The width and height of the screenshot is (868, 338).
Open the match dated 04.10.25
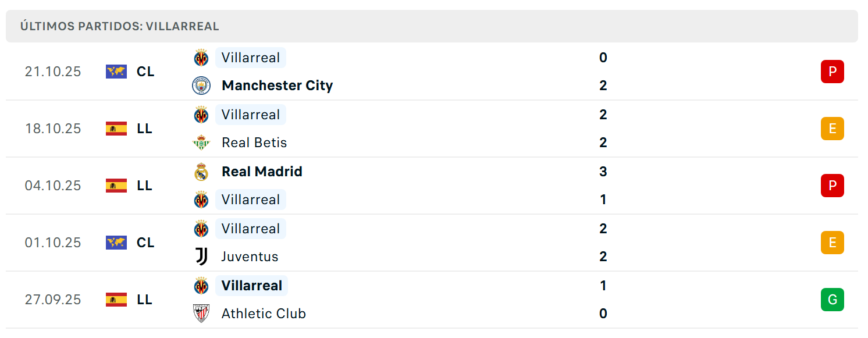pos(432,186)
